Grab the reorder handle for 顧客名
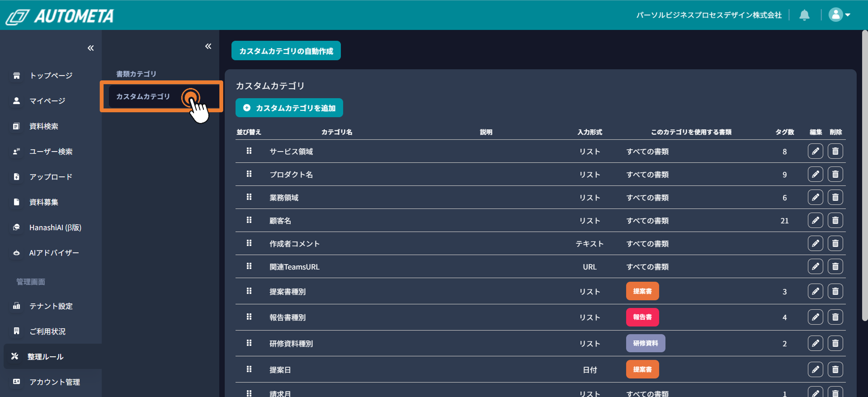 coord(249,220)
